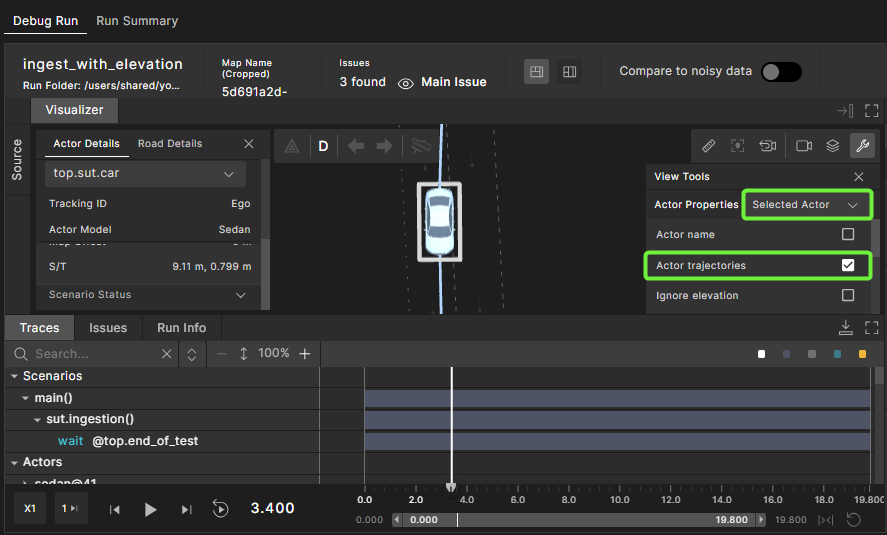Enable the Actor name checkbox
This screenshot has width=887, height=535.
point(848,235)
